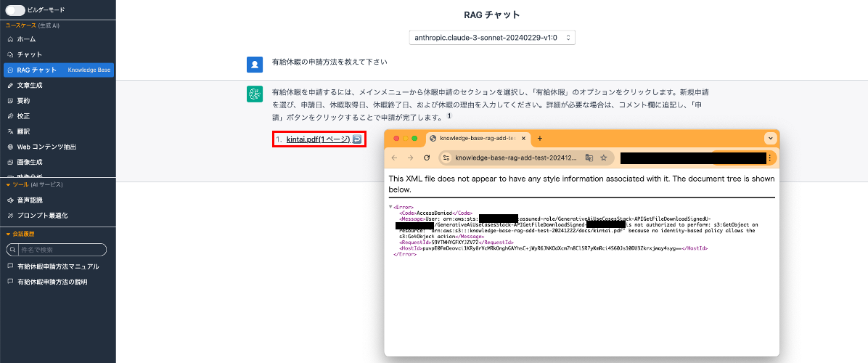Close the knowledge-base-rag-add-test browser tab

point(524,139)
